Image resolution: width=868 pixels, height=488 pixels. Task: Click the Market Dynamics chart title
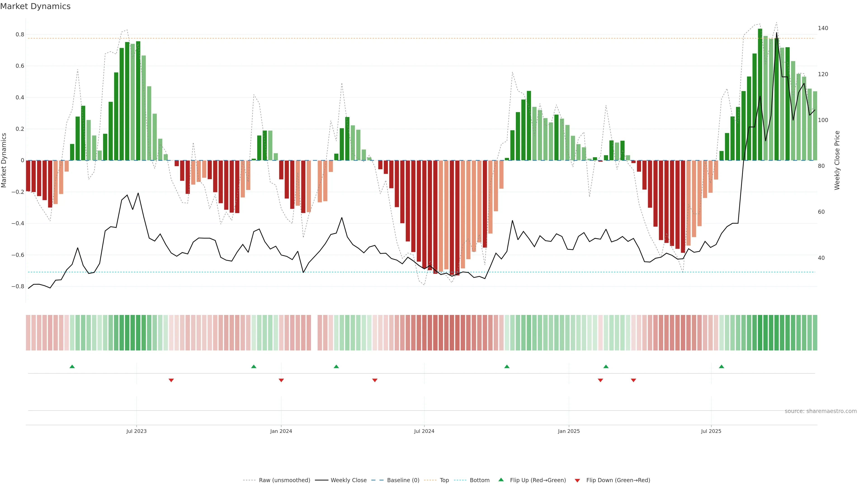pos(35,6)
